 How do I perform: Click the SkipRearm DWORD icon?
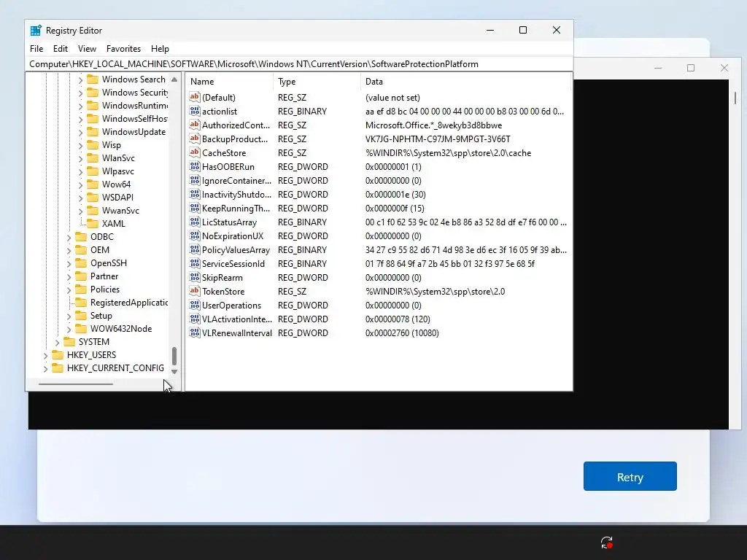coord(194,276)
